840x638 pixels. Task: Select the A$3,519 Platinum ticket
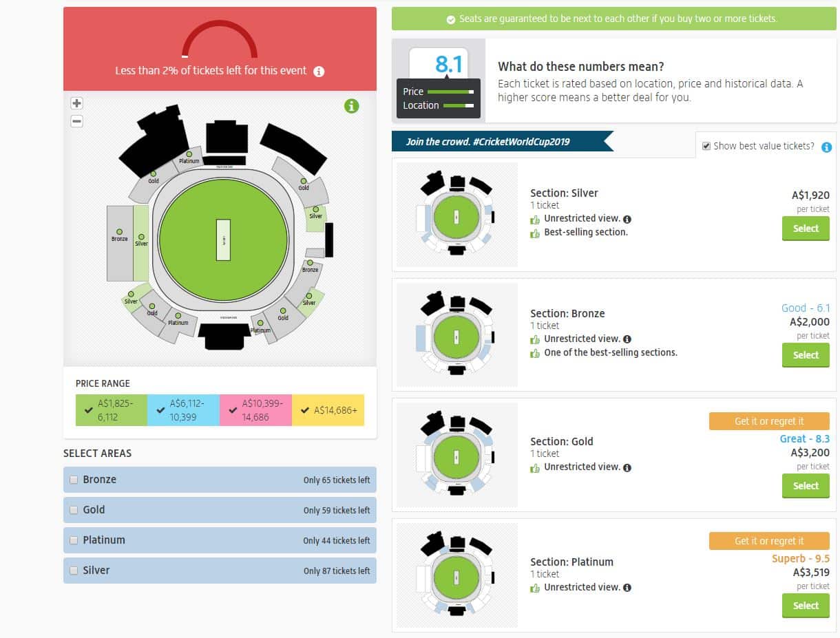(806, 606)
